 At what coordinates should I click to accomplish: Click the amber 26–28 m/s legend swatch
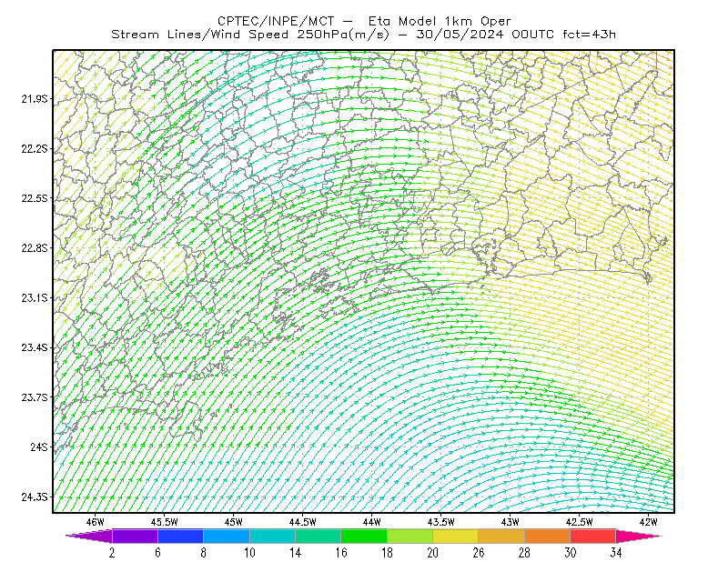(x=501, y=536)
